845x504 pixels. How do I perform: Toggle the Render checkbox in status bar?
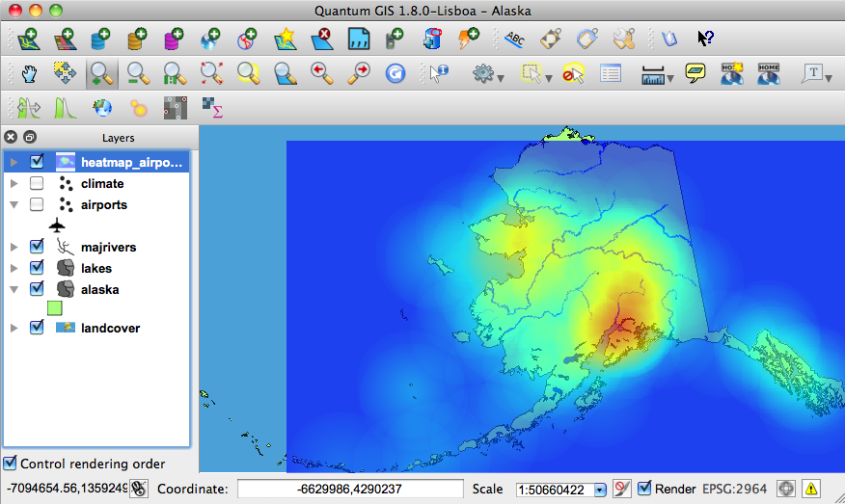(644, 489)
